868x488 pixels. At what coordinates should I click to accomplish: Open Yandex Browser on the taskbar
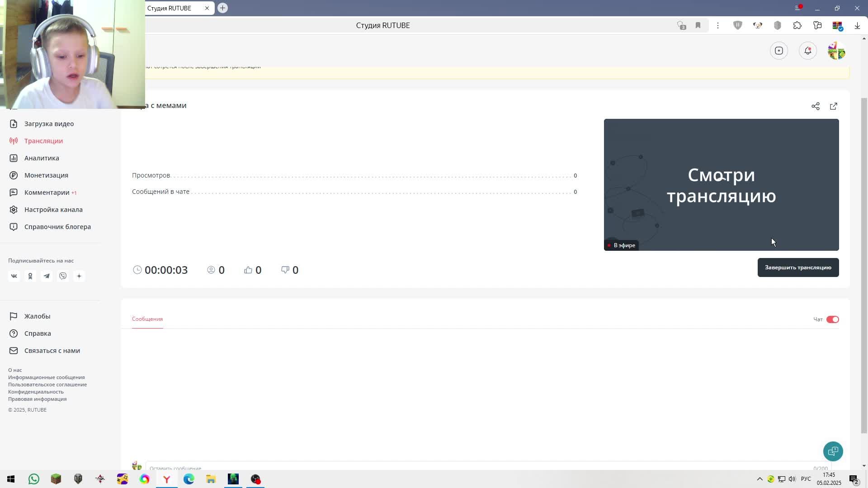point(167,479)
